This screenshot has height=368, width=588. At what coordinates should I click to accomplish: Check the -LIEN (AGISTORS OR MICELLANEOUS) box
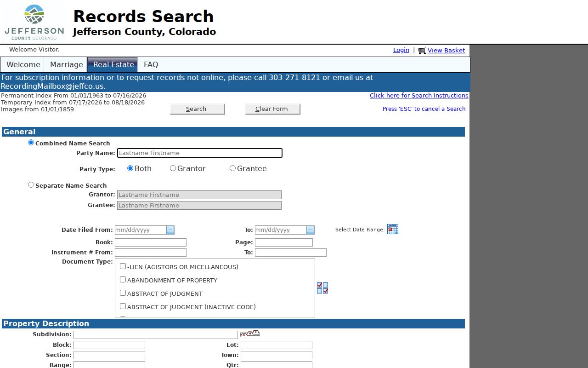point(123,266)
